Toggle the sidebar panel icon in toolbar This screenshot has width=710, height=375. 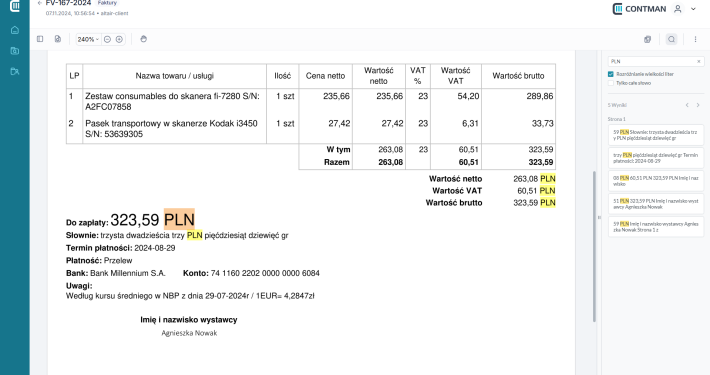pyautogui.click(x=40, y=39)
